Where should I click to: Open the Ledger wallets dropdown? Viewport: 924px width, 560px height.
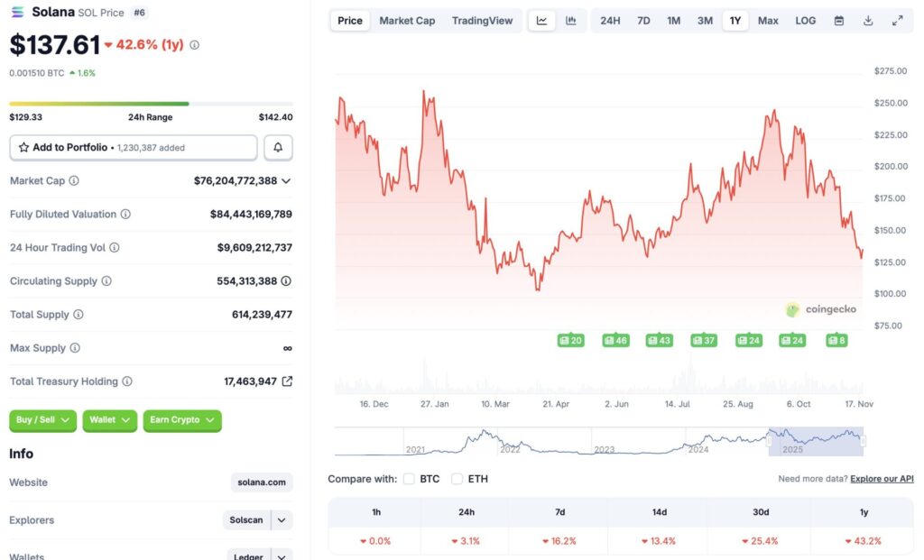pos(258,555)
